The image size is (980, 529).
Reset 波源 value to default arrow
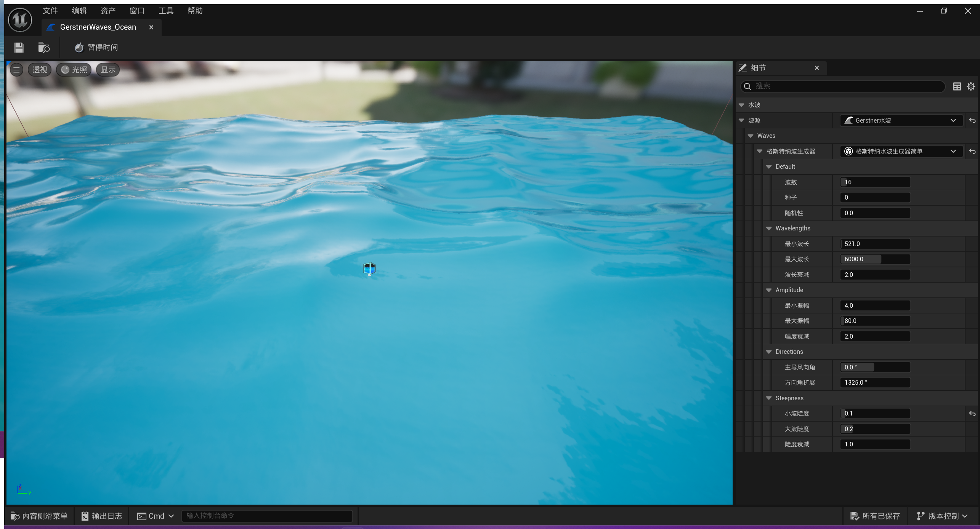[972, 120]
